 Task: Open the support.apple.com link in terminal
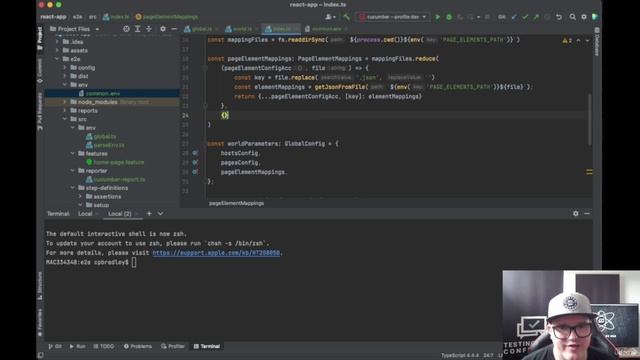pyautogui.click(x=216, y=253)
